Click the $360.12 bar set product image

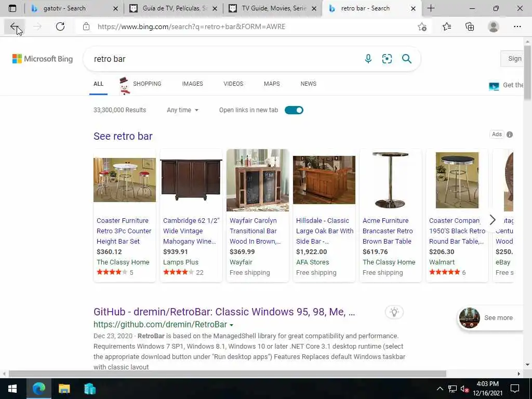click(125, 180)
